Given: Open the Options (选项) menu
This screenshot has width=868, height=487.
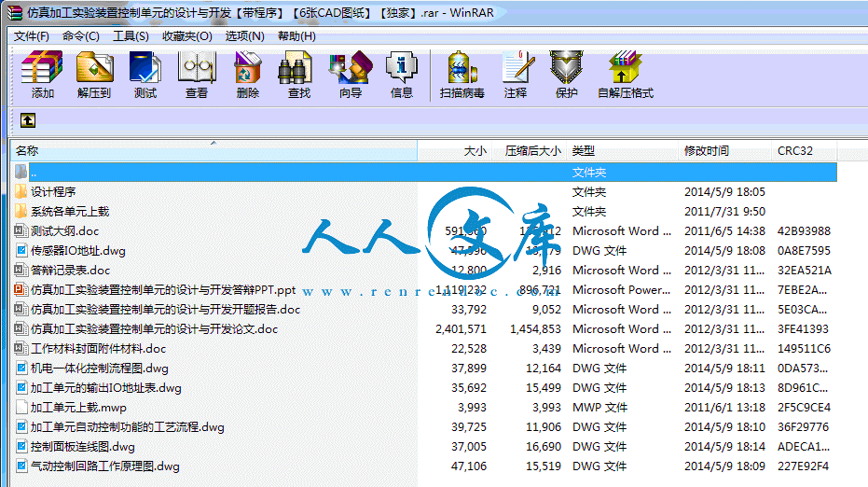Looking at the screenshot, I should pos(244,36).
